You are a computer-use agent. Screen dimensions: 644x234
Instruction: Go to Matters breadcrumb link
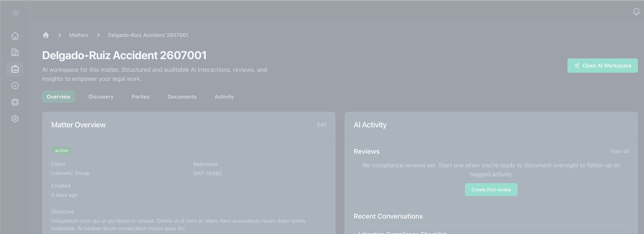79,35
